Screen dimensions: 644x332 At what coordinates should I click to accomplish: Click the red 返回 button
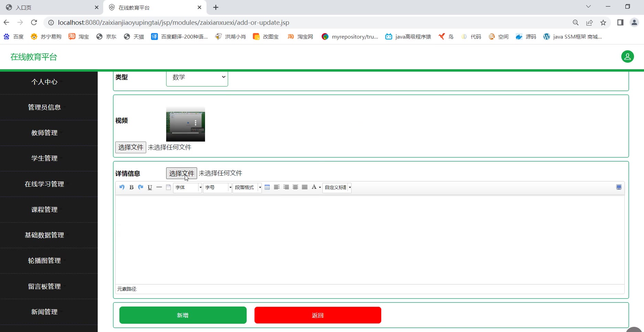click(x=318, y=315)
